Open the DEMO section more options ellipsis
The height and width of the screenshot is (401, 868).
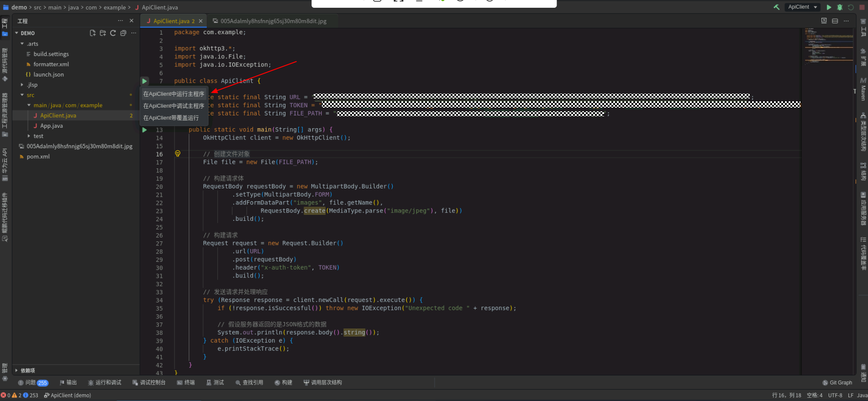click(133, 33)
